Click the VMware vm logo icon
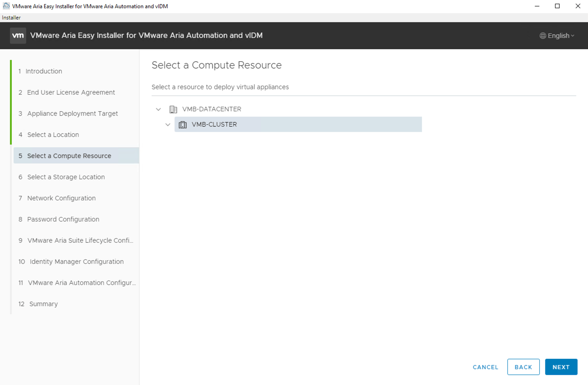 pos(18,36)
